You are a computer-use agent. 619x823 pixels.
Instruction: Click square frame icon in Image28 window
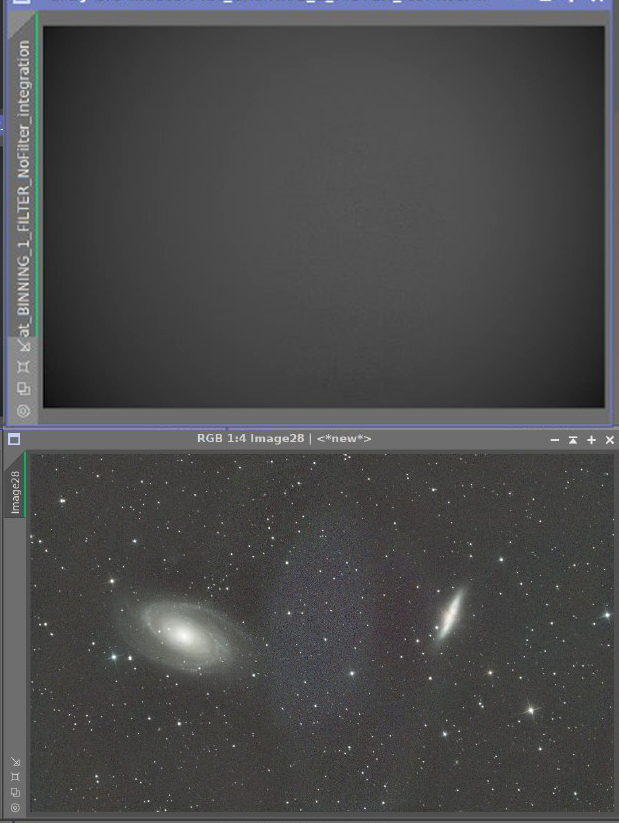(15, 777)
